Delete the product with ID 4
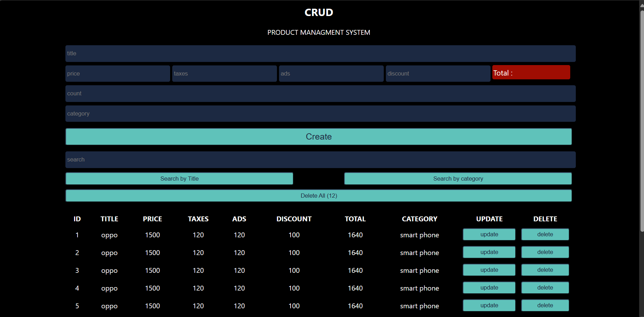644x317 pixels. tap(545, 288)
